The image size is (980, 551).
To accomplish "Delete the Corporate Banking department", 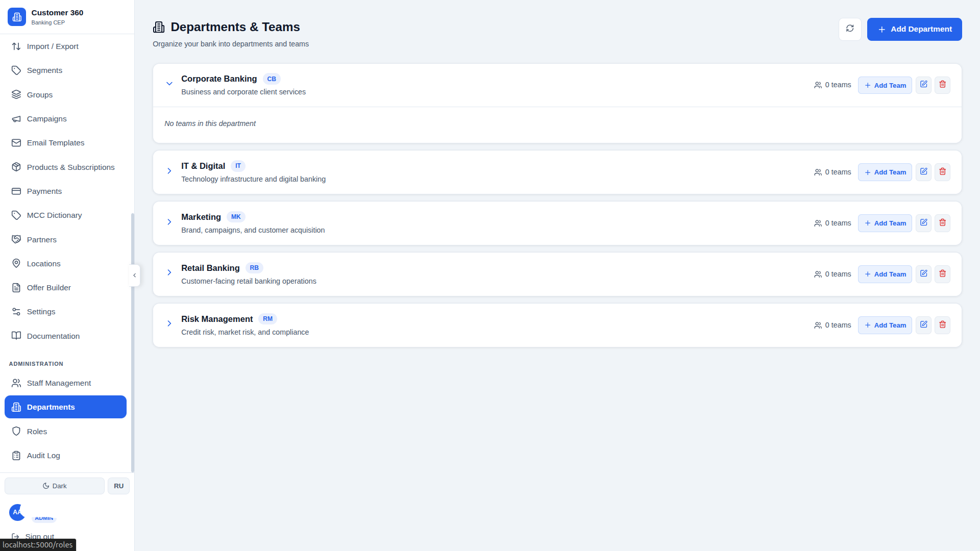I will click(x=942, y=85).
